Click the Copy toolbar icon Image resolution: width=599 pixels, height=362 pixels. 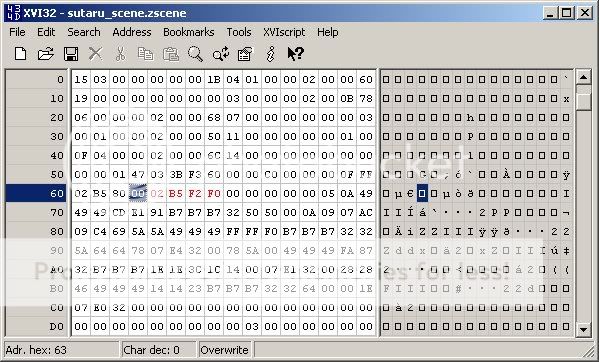146,54
